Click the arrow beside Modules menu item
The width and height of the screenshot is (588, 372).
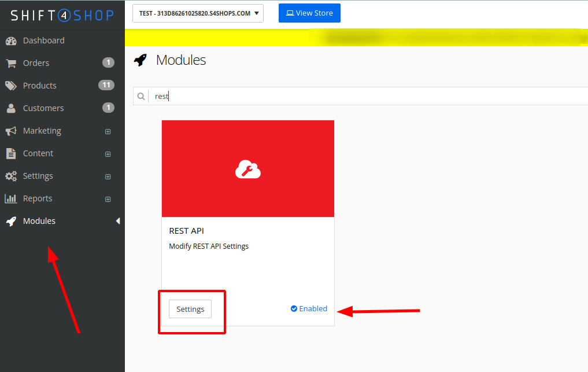point(118,221)
